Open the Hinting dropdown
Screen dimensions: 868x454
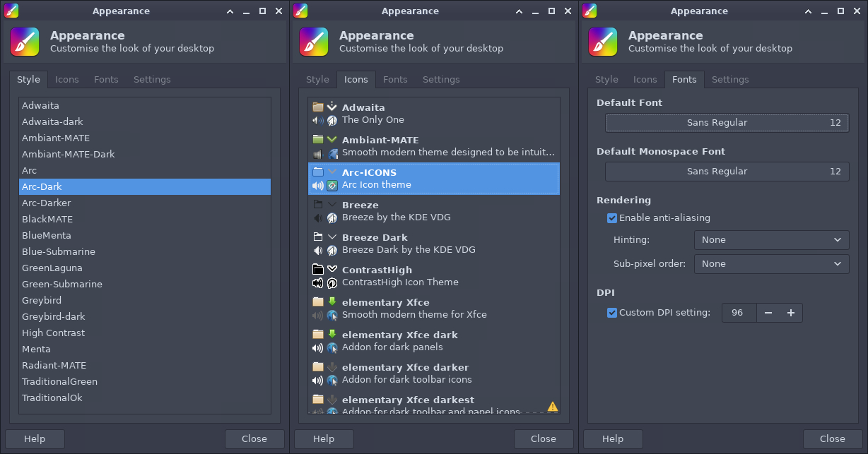pos(772,240)
